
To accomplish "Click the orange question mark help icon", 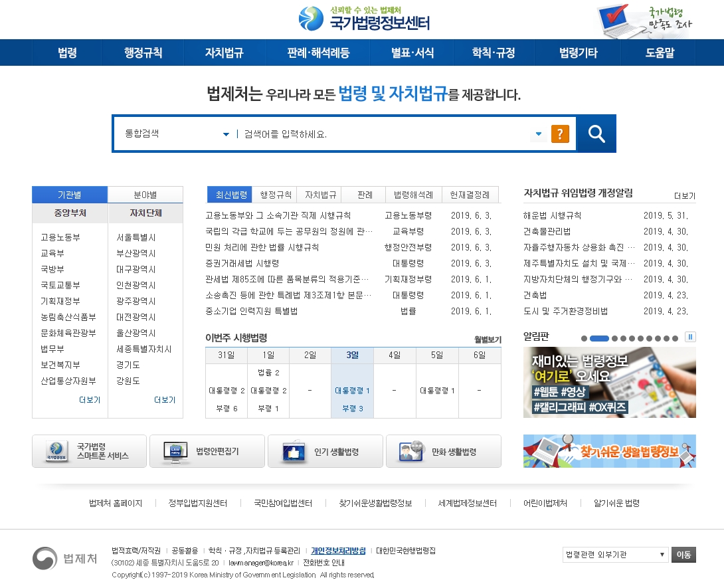I will click(x=560, y=134).
